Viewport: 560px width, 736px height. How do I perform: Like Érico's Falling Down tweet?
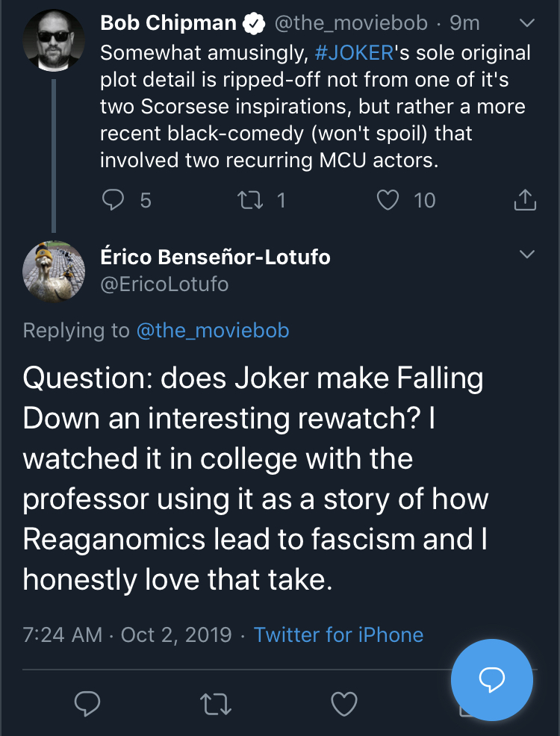pyautogui.click(x=344, y=704)
